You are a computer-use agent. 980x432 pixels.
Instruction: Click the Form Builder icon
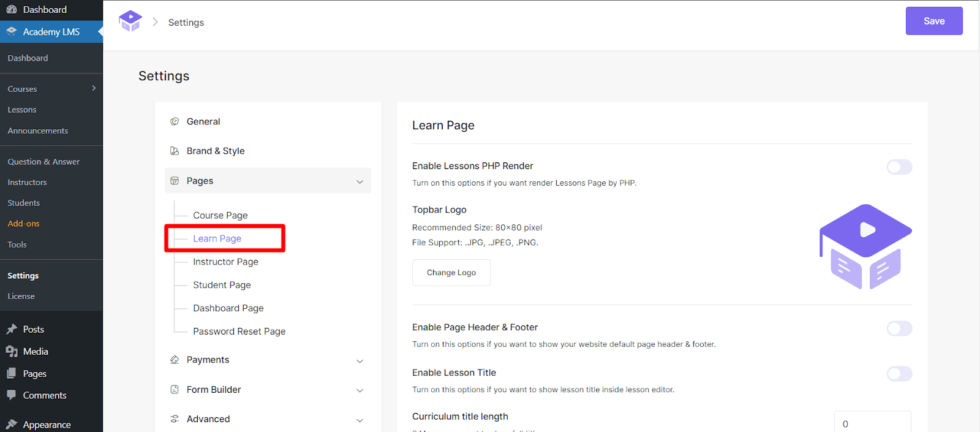[175, 390]
